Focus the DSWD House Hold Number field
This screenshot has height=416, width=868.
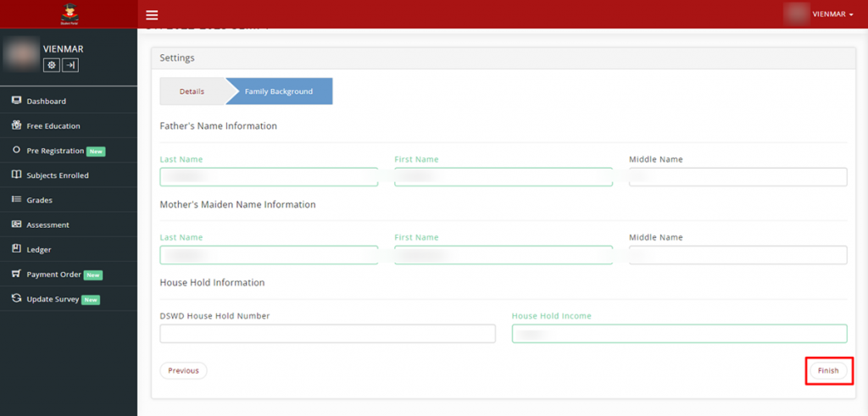(327, 334)
